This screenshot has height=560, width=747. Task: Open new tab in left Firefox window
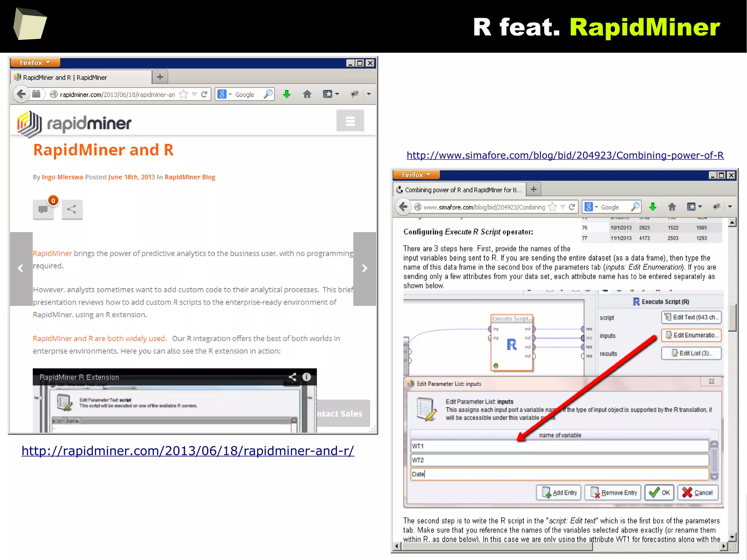click(x=160, y=77)
